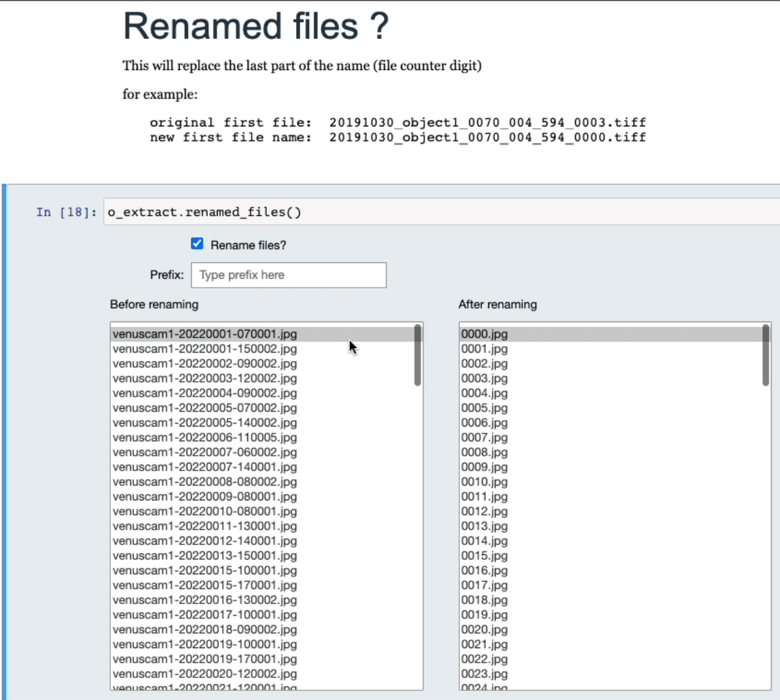Uncheck the Rename files? checkbox

(197, 244)
